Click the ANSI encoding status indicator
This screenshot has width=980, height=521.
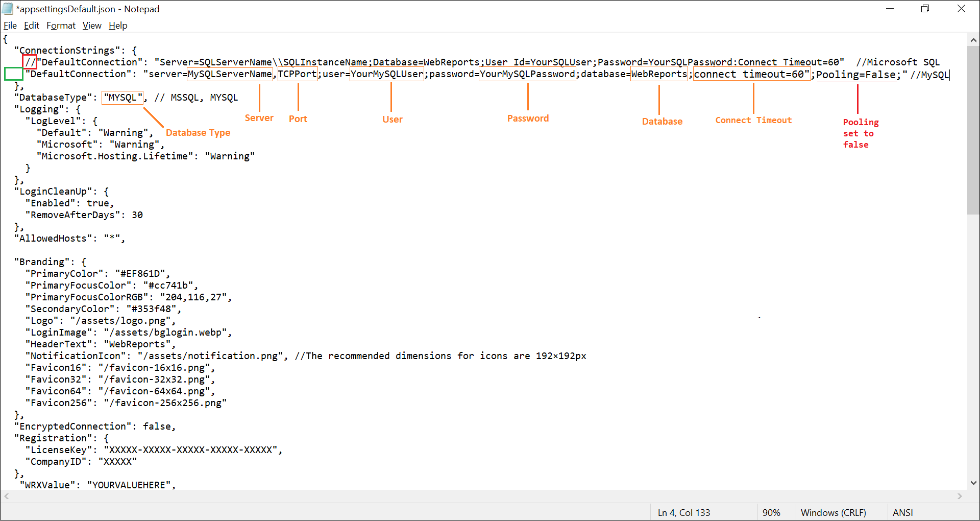point(902,512)
